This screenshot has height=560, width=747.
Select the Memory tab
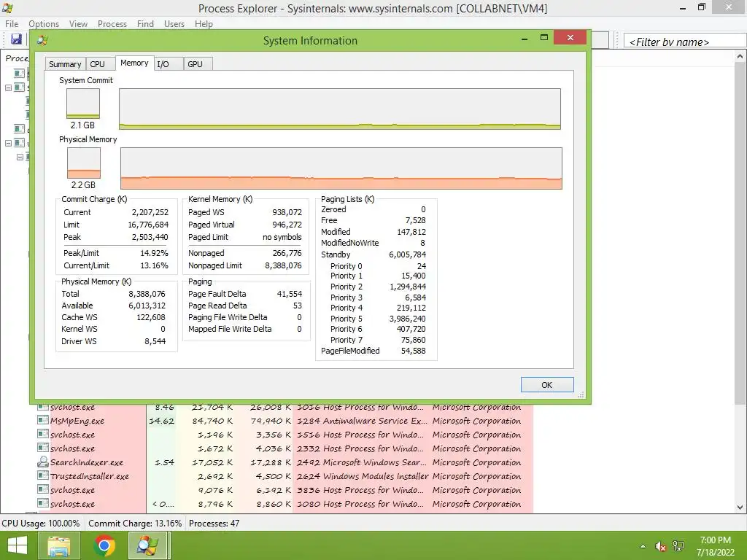tap(134, 63)
